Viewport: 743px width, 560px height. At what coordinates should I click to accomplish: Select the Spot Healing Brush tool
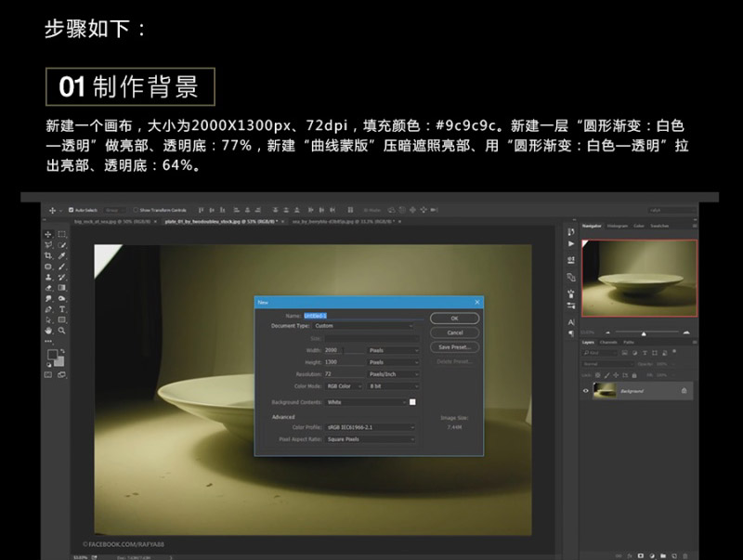[x=48, y=267]
